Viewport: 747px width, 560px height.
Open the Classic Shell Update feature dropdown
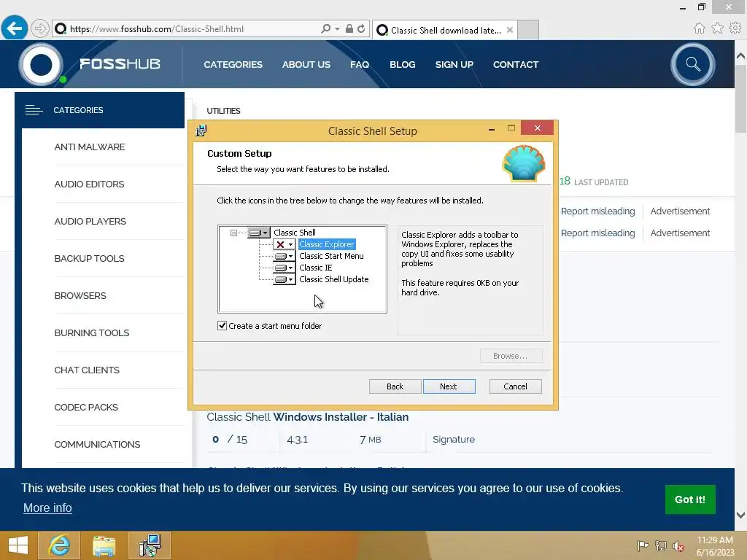point(285,279)
